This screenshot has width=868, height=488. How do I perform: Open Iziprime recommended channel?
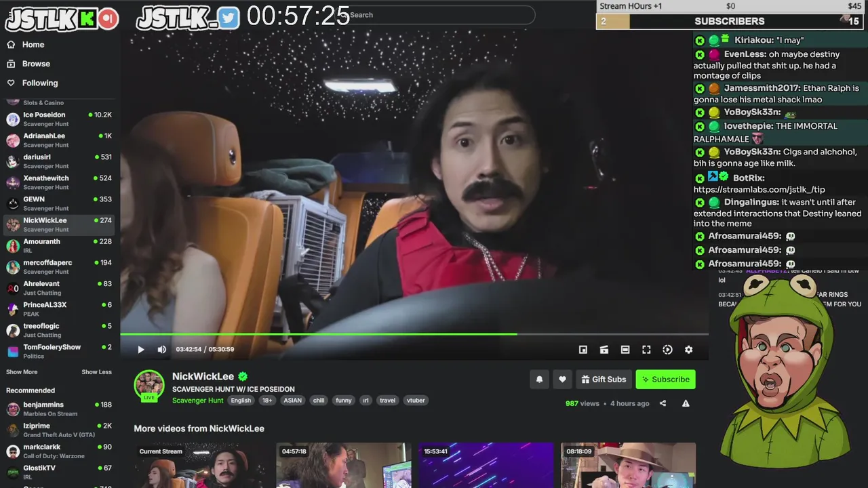59,430
